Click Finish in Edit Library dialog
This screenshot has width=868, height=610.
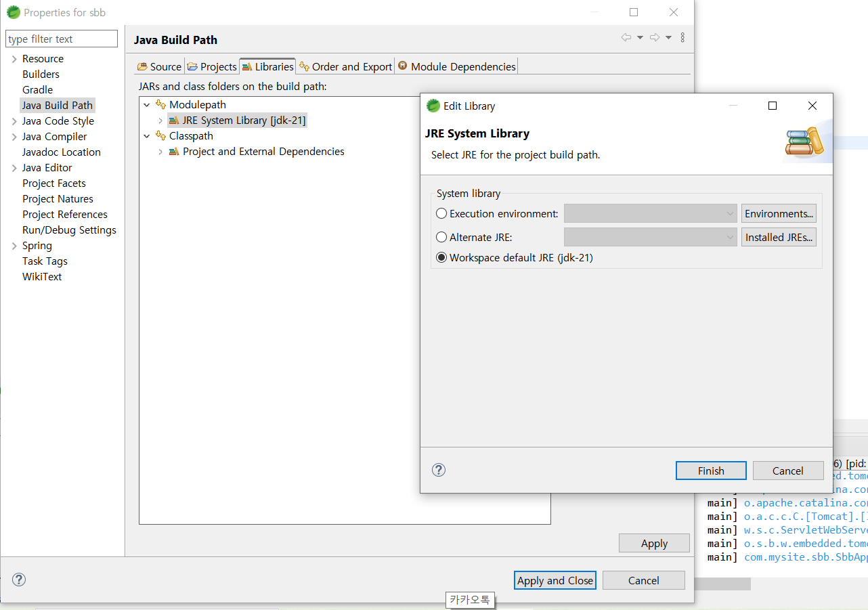tap(711, 471)
